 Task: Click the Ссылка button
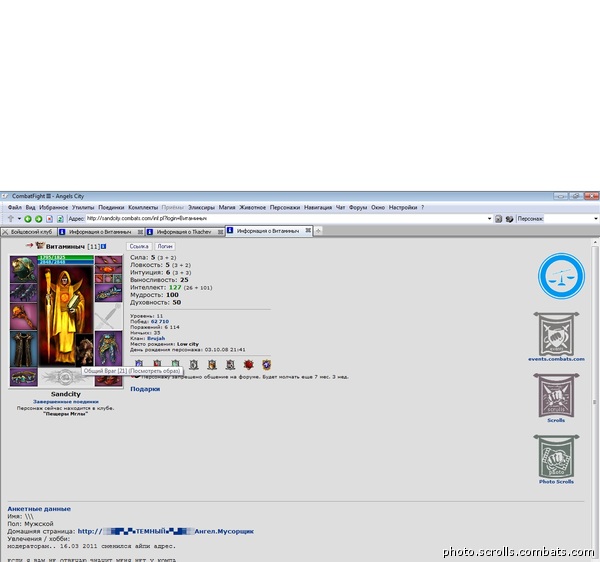tap(139, 246)
